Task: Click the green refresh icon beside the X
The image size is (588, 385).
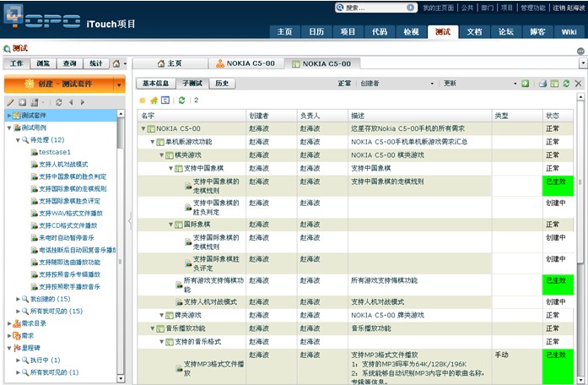Action: [x=566, y=84]
